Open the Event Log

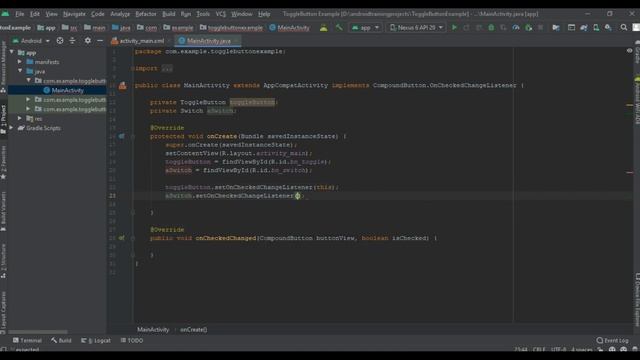[x=612, y=340]
